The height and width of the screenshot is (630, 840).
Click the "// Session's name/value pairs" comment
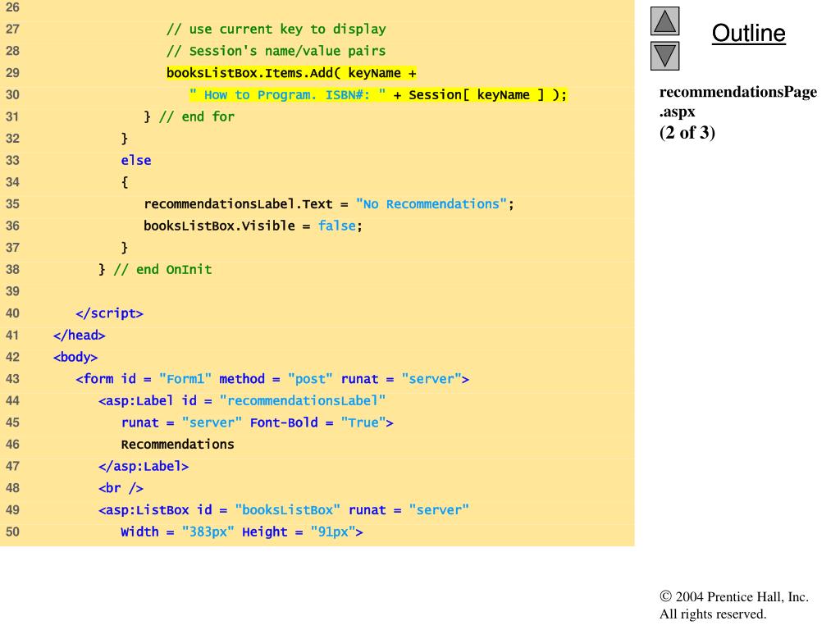(276, 52)
